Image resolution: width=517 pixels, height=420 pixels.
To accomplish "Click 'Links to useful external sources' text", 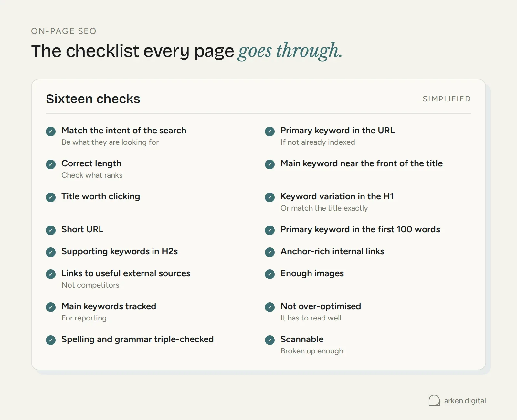I will (126, 273).
